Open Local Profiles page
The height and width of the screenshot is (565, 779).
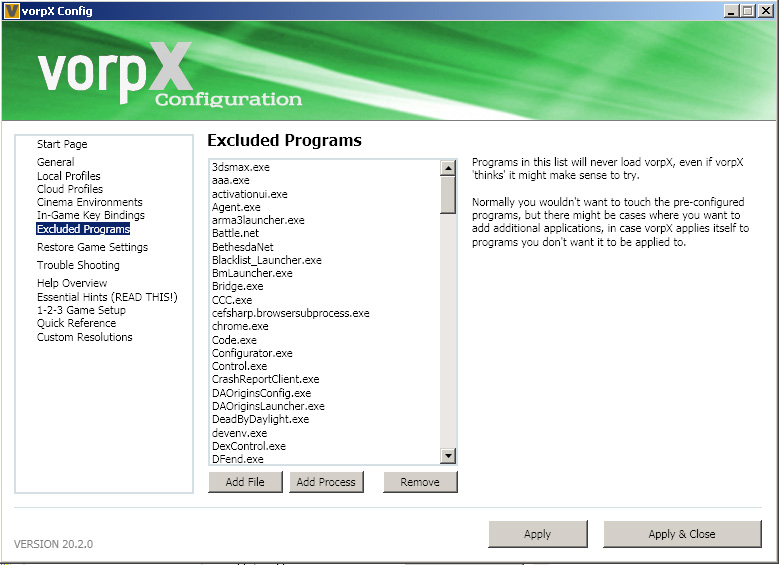click(69, 176)
